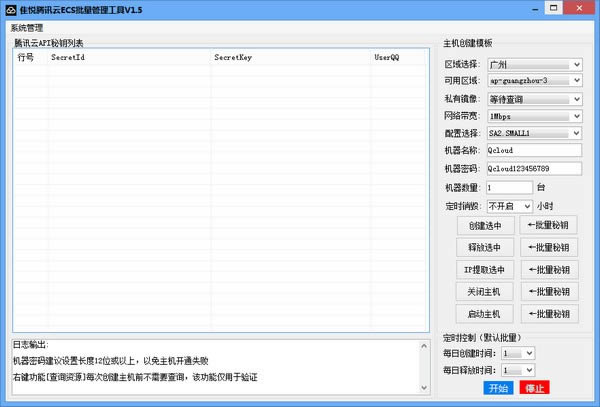Focus the 机器数量 input field
The image size is (600, 407).
click(x=510, y=187)
